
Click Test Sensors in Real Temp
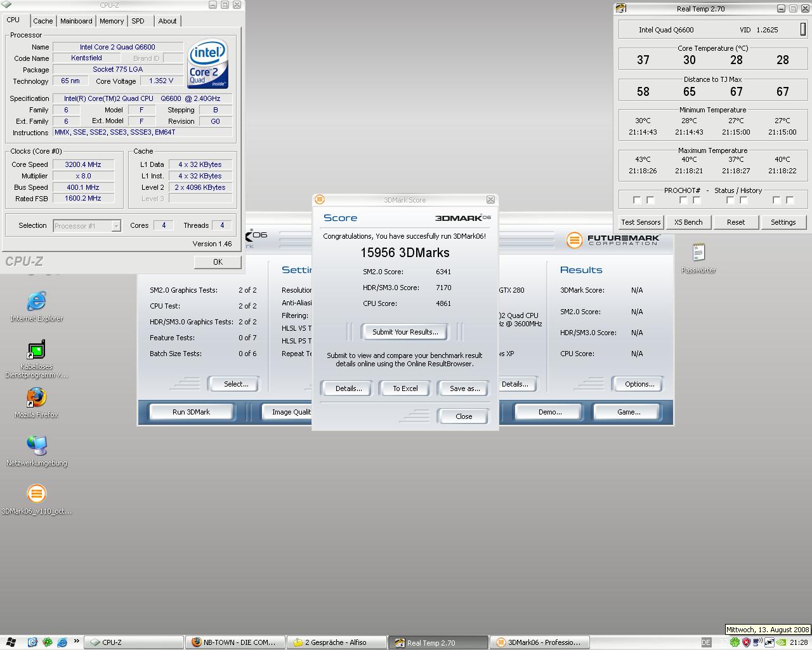pos(641,222)
